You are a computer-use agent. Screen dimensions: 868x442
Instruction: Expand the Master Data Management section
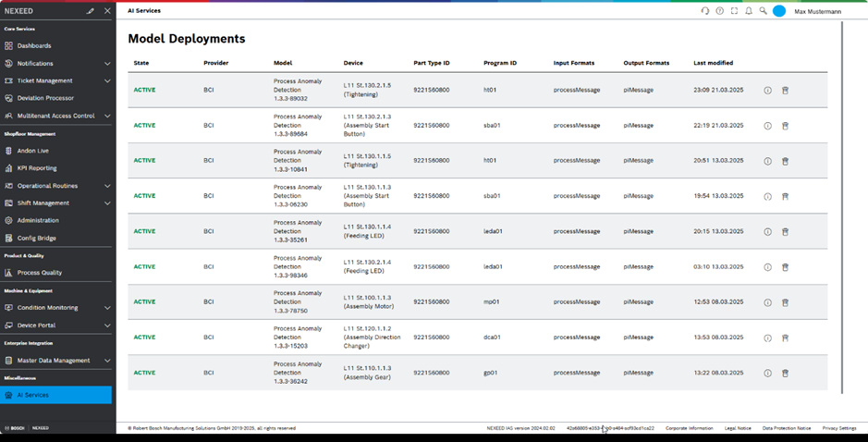[x=107, y=361]
